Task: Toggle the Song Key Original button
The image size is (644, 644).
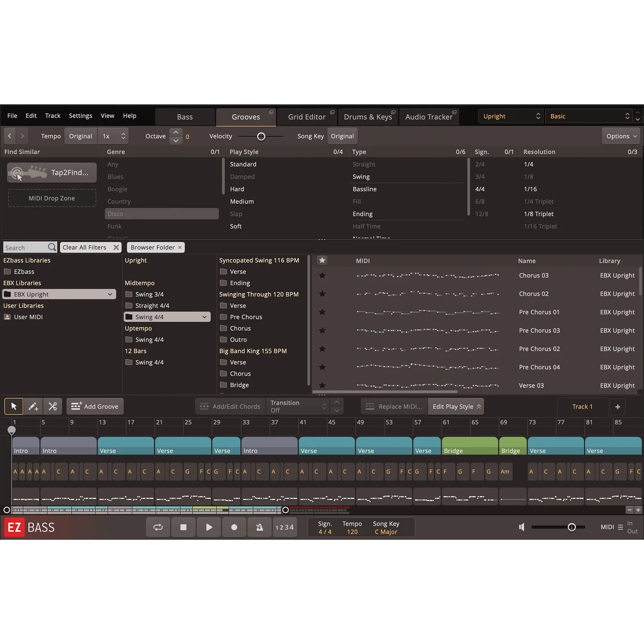Action: [x=342, y=136]
